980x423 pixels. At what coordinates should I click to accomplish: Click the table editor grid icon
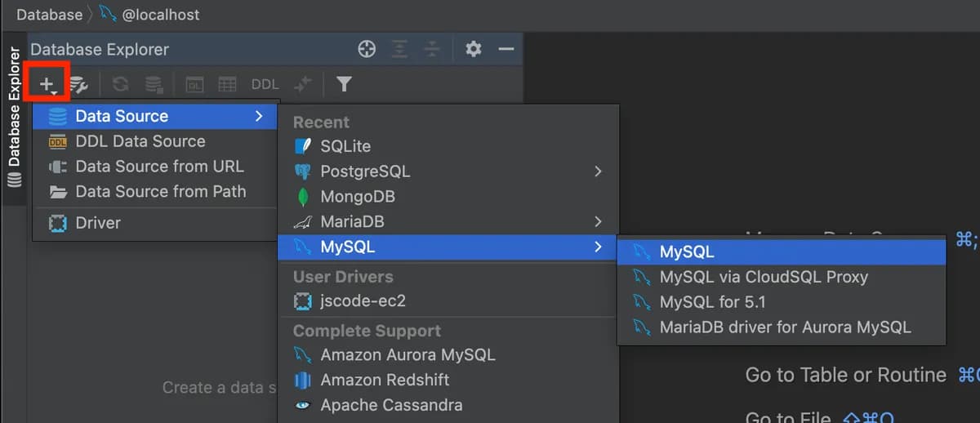[x=227, y=84]
